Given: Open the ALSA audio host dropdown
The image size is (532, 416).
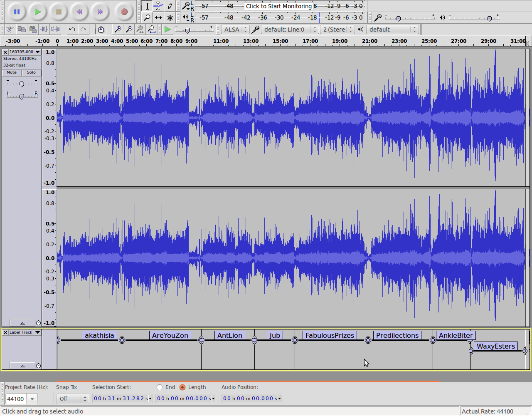Looking at the screenshot, I should pos(235,30).
